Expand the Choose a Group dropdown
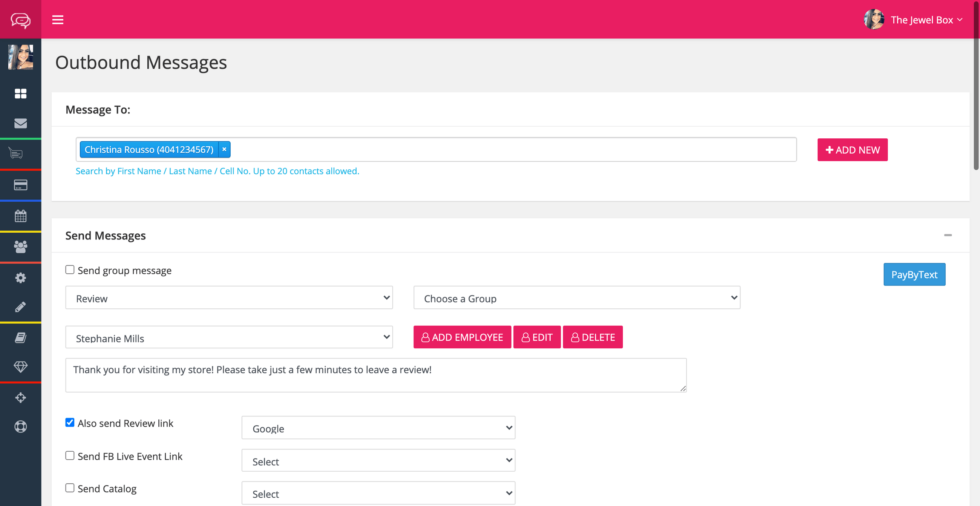 (576, 298)
